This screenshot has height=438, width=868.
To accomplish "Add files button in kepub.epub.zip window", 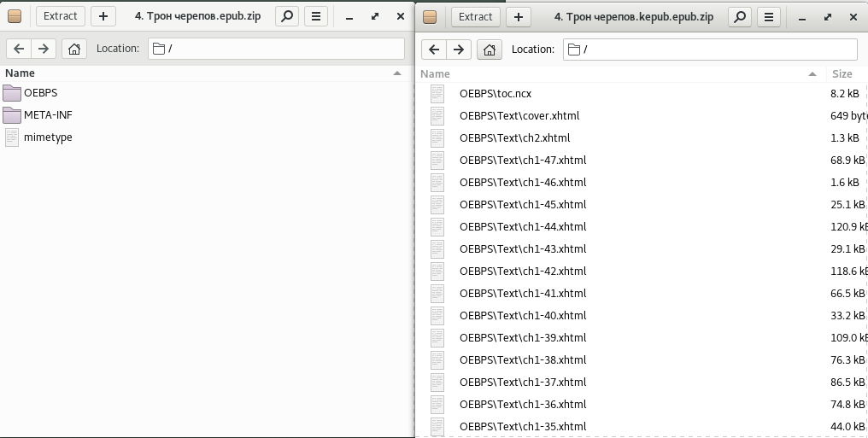I will (518, 16).
